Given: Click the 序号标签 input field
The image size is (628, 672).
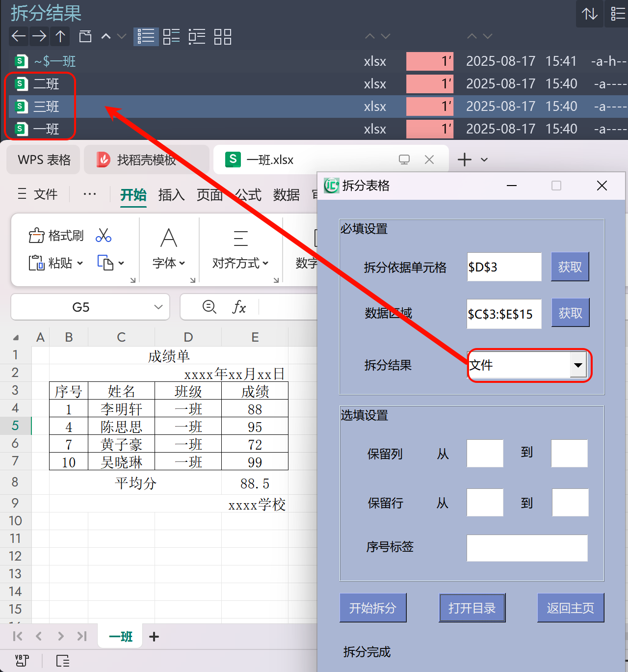Looking at the screenshot, I should coord(526,548).
